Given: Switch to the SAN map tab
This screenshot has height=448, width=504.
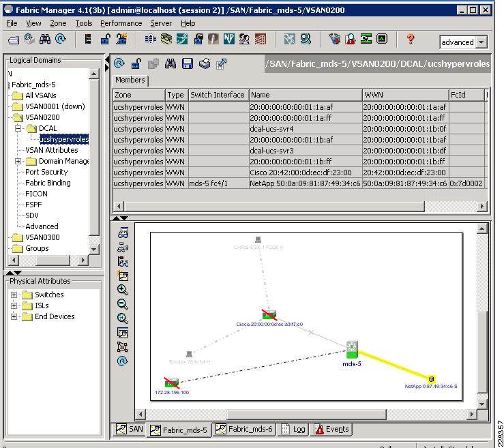Looking at the screenshot, I should [x=130, y=429].
